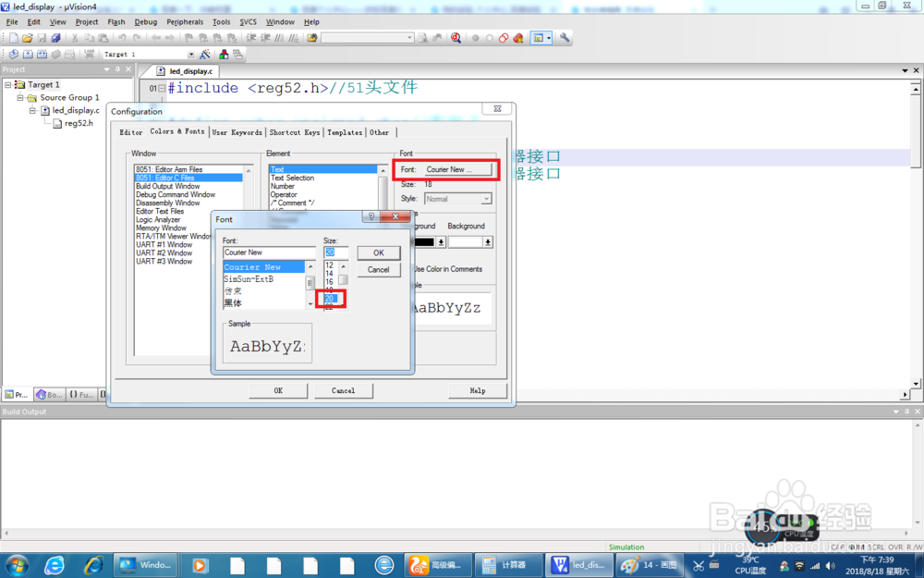Click Cancel in the Configuration dialog
The height and width of the screenshot is (578, 924).
click(343, 390)
